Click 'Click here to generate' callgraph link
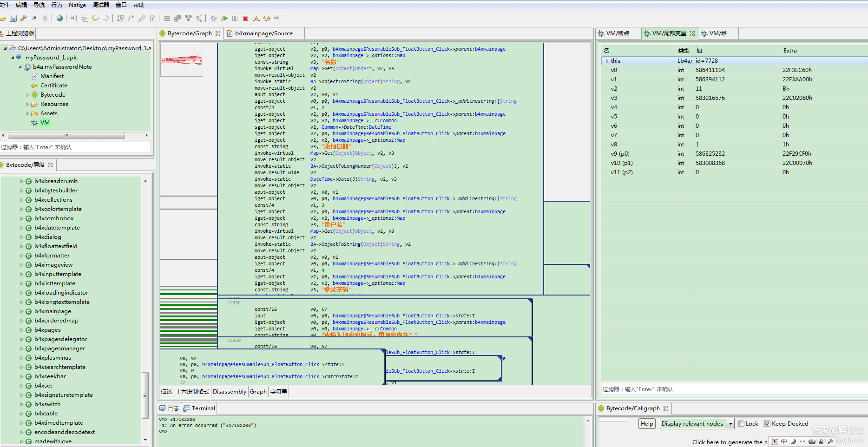Image resolution: width=868 pixels, height=447 pixels. (x=730, y=442)
